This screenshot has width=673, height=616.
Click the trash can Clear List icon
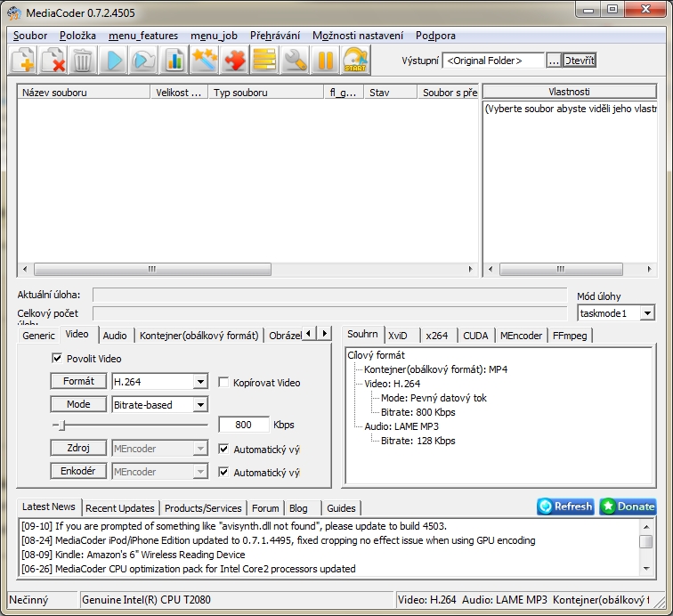pyautogui.click(x=83, y=61)
